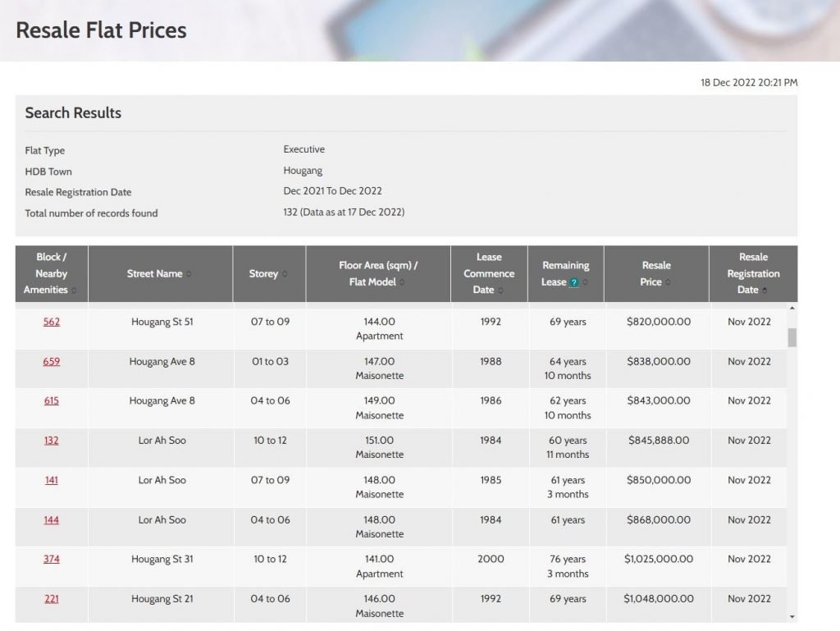This screenshot has width=840, height=631.
Task: Open block 659 nearby amenities link
Action: [x=52, y=361]
